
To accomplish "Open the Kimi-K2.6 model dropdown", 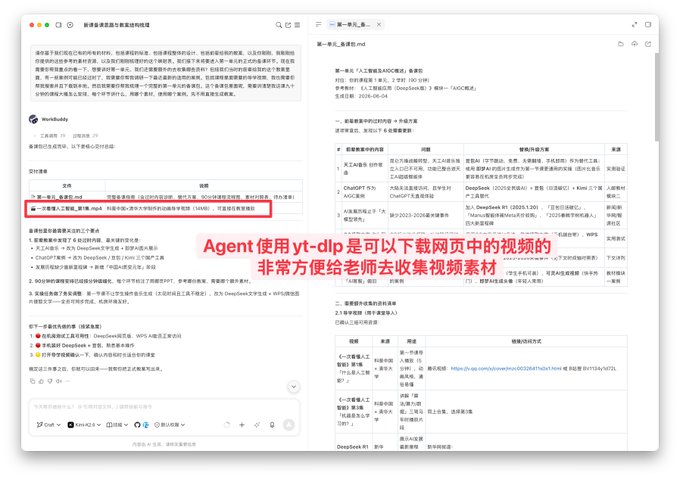I will (x=84, y=425).
